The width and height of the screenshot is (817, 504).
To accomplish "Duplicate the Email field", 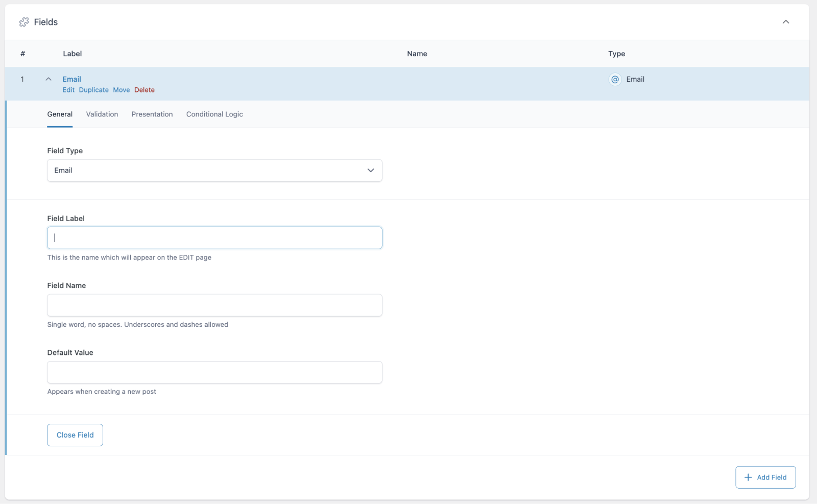I will pyautogui.click(x=93, y=90).
